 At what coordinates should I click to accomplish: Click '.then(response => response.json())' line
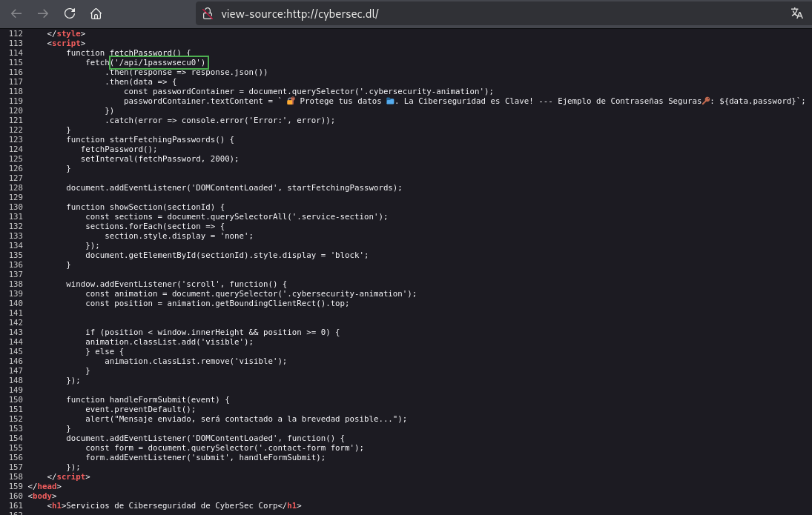point(186,73)
